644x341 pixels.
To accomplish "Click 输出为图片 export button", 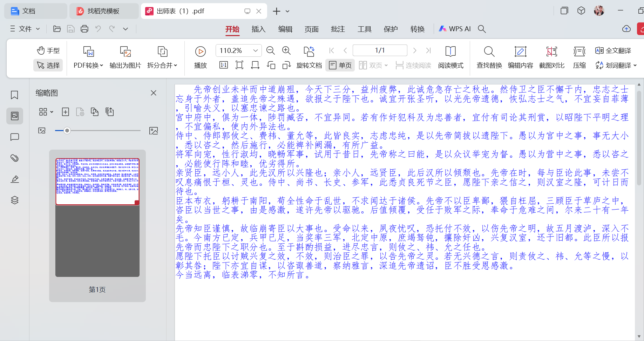I will [x=125, y=58].
